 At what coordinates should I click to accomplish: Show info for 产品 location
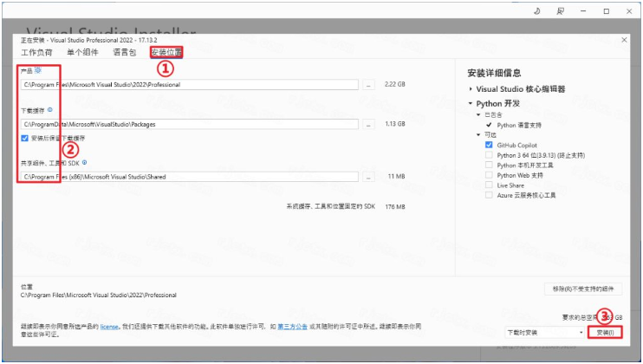click(38, 70)
